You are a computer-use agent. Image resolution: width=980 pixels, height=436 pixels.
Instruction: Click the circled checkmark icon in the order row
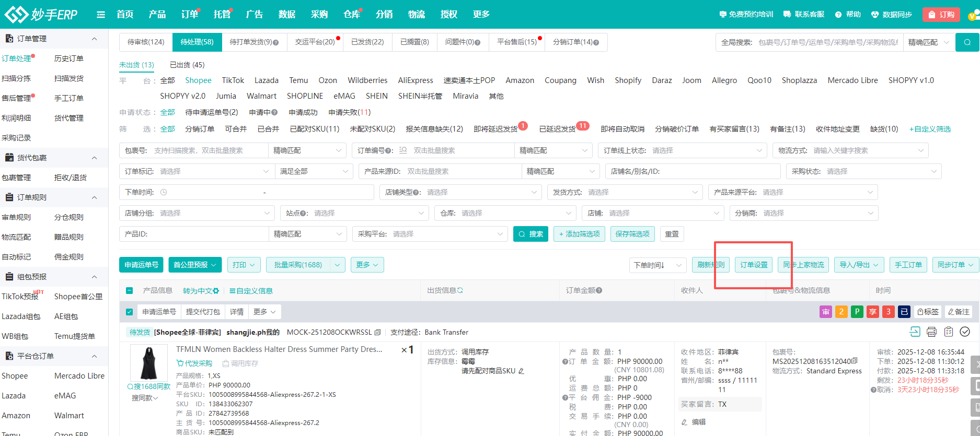[965, 332]
